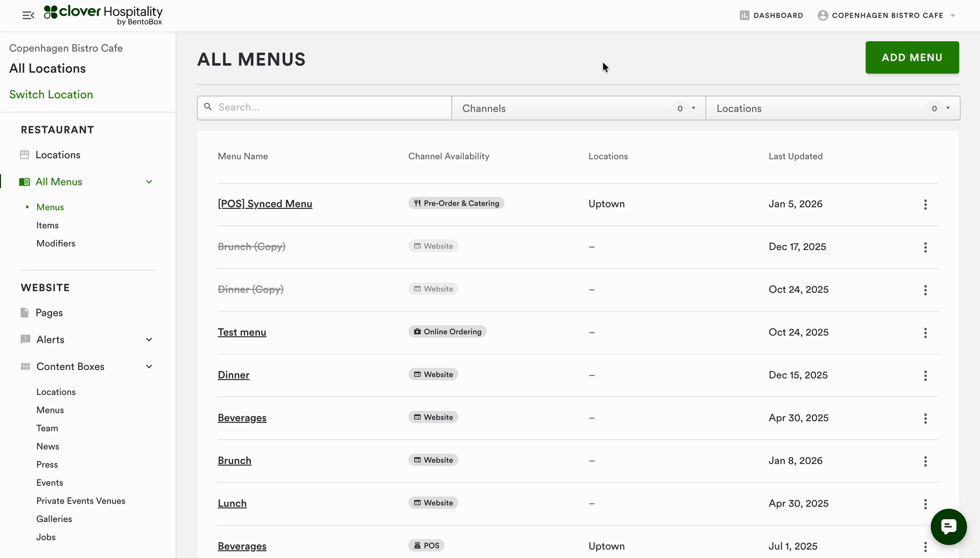
Task: Open Events under Content Boxes
Action: click(50, 483)
